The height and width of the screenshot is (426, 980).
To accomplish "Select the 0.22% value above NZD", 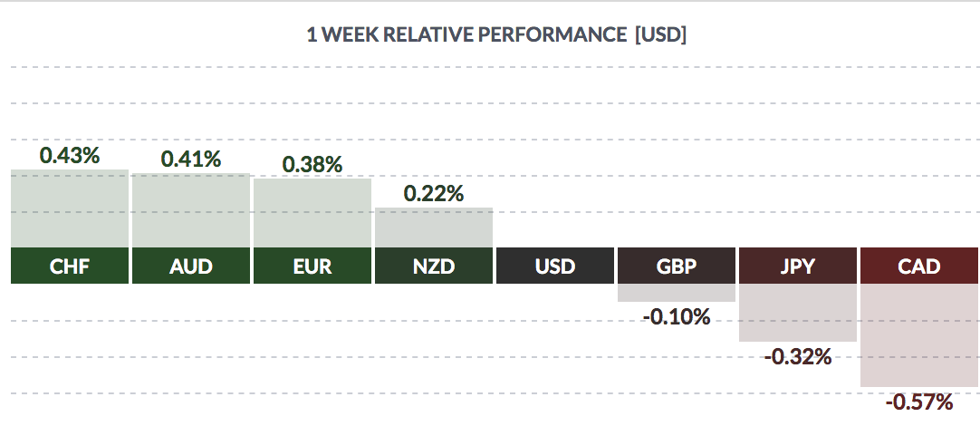I will coord(434,193).
